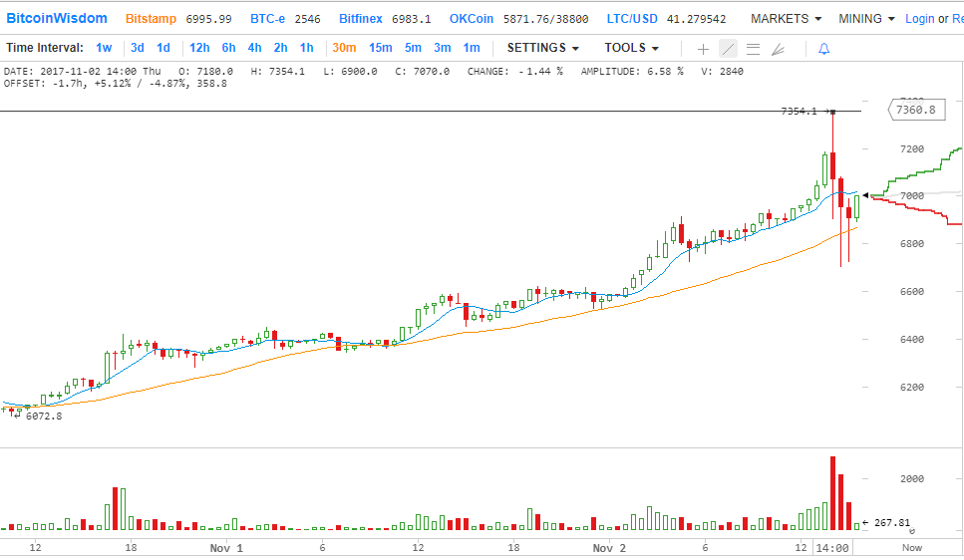Select the crosshair cursor tool
The height and width of the screenshot is (560, 964).
(x=703, y=49)
